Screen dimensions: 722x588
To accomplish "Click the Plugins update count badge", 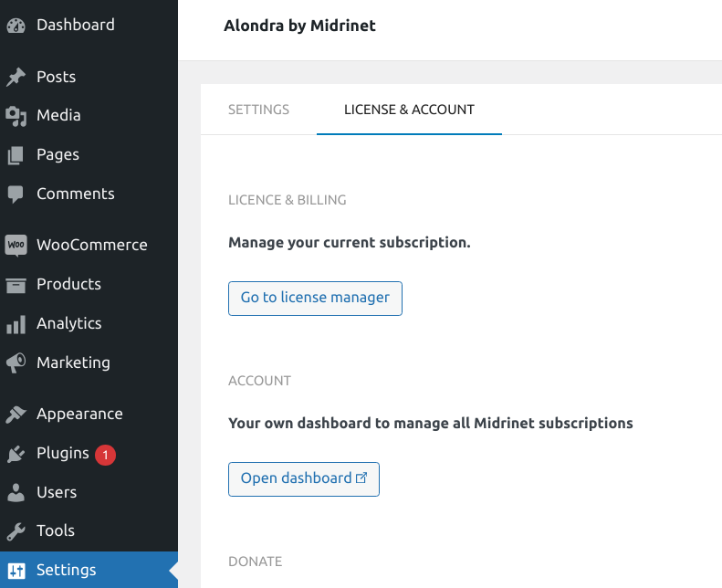I will click(106, 455).
